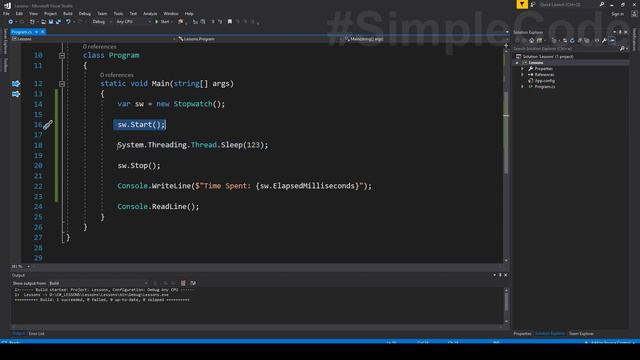Viewport: 640px width, 360px height.
Task: Click the Navigate Backward toolbar icon
Action: pos(10,22)
